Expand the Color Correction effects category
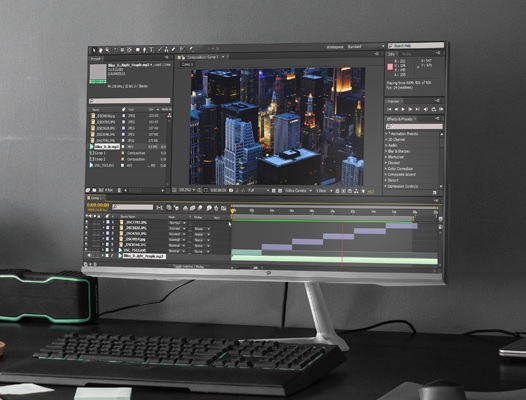 pos(400,169)
